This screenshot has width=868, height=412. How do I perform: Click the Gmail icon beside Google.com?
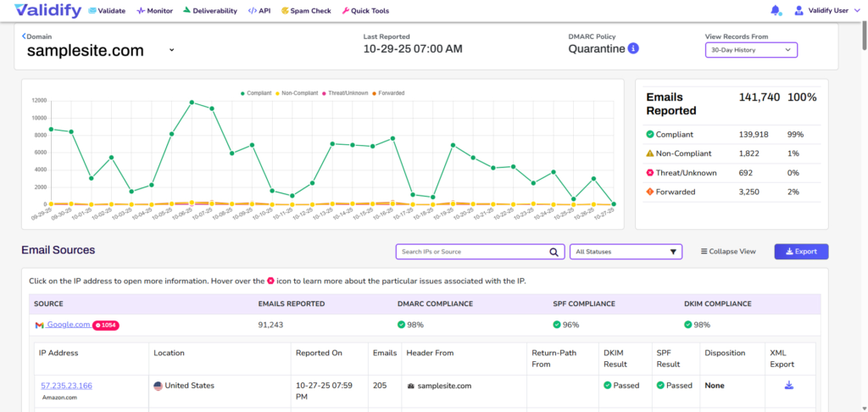[39, 325]
